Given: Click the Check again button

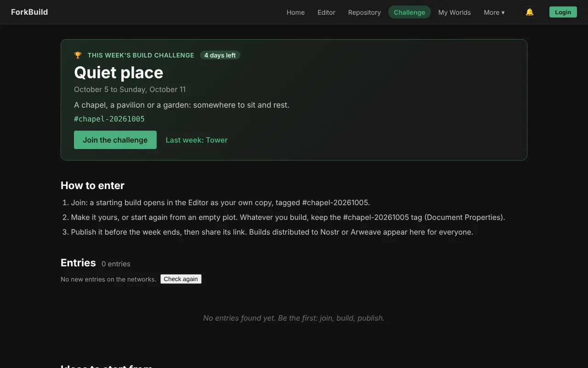Looking at the screenshot, I should click(181, 279).
